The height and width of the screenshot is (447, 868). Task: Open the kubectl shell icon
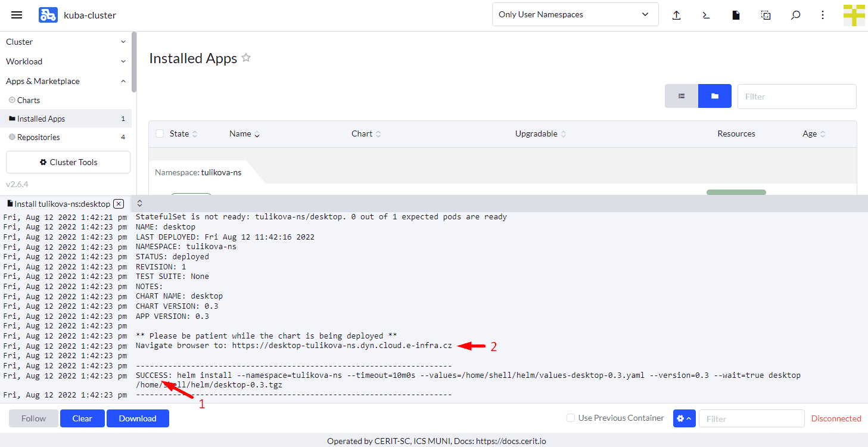pos(706,15)
